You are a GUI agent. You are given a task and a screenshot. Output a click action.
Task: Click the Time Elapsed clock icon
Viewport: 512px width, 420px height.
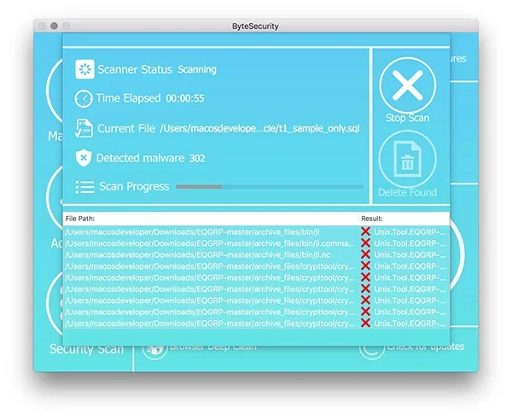[84, 98]
